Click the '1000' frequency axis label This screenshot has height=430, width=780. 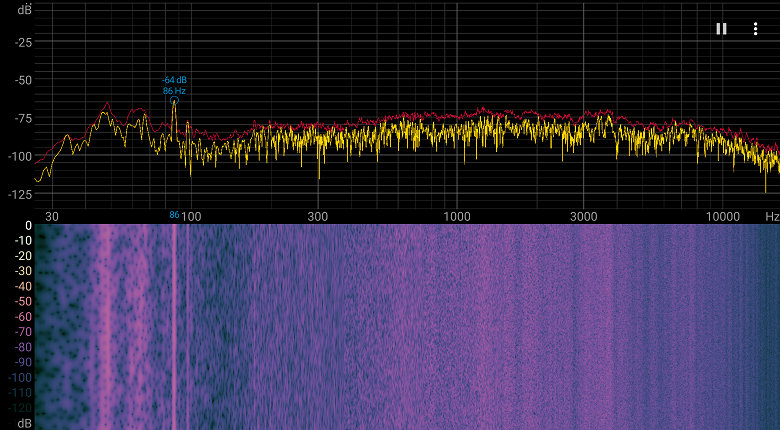457,216
